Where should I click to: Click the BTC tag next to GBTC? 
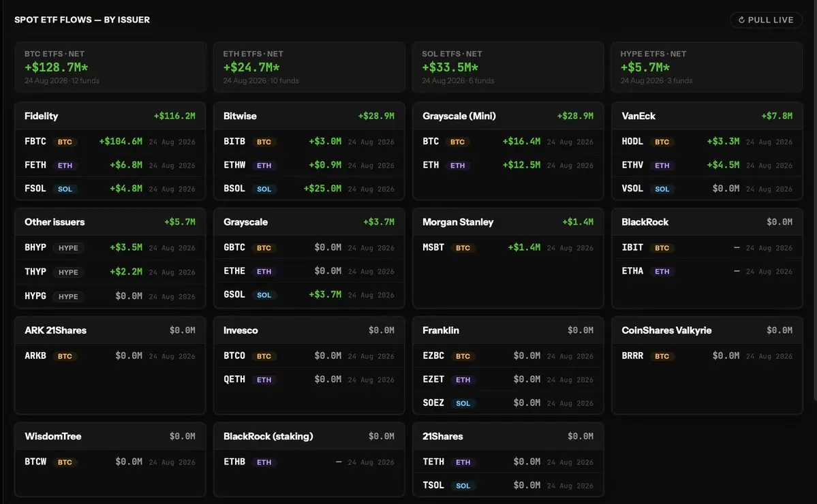click(264, 248)
